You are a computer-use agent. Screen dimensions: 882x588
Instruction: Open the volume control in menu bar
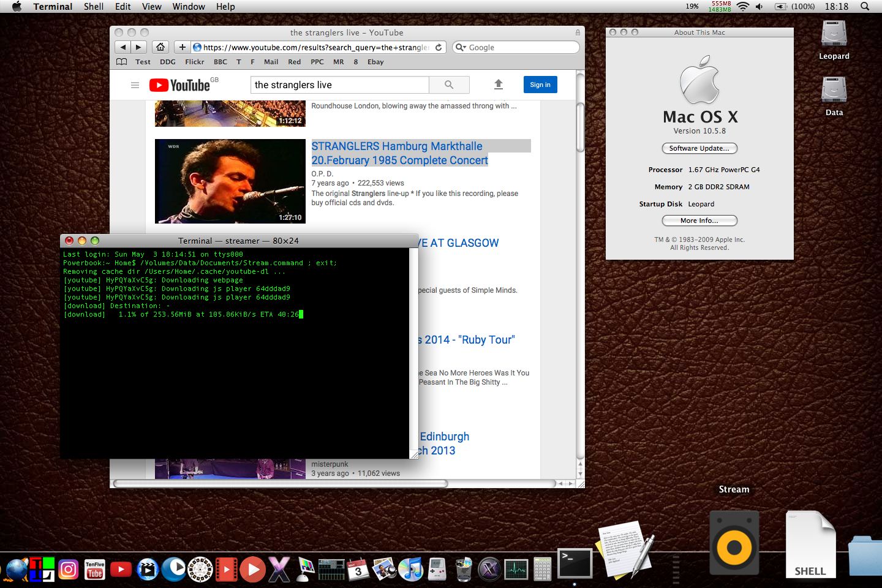[759, 6]
